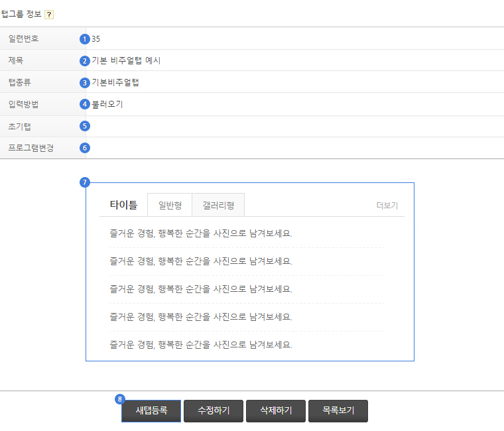Click the number 7 badge on preview box
This screenshot has width=504, height=431.
(x=84, y=182)
